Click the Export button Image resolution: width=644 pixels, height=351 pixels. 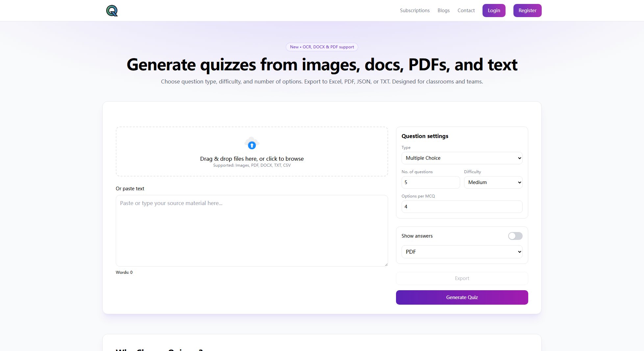pos(462,278)
